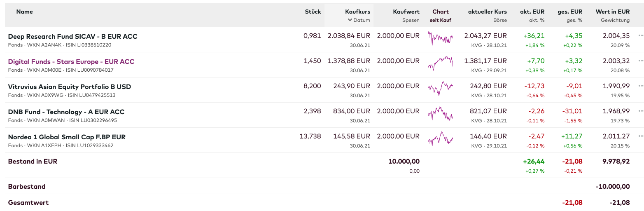Open more options for Nordea Global Small Cap
The width and height of the screenshot is (644, 211).
coord(640,136)
